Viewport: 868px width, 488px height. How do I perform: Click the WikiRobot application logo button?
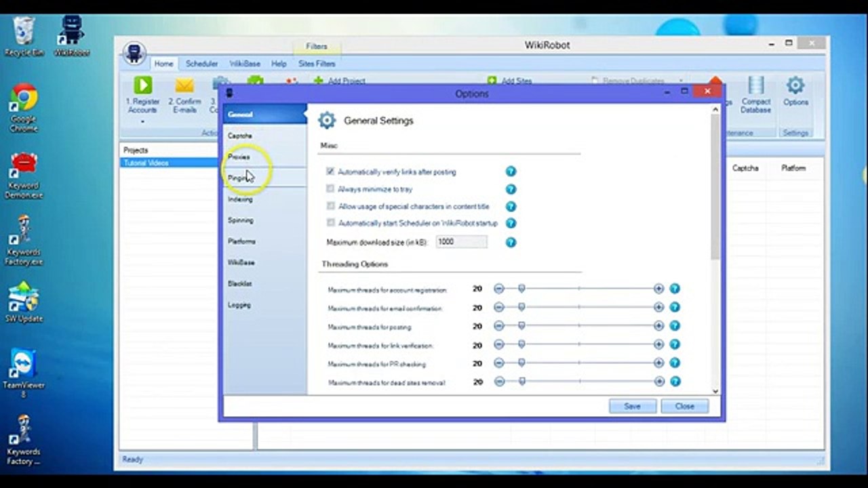[134, 53]
